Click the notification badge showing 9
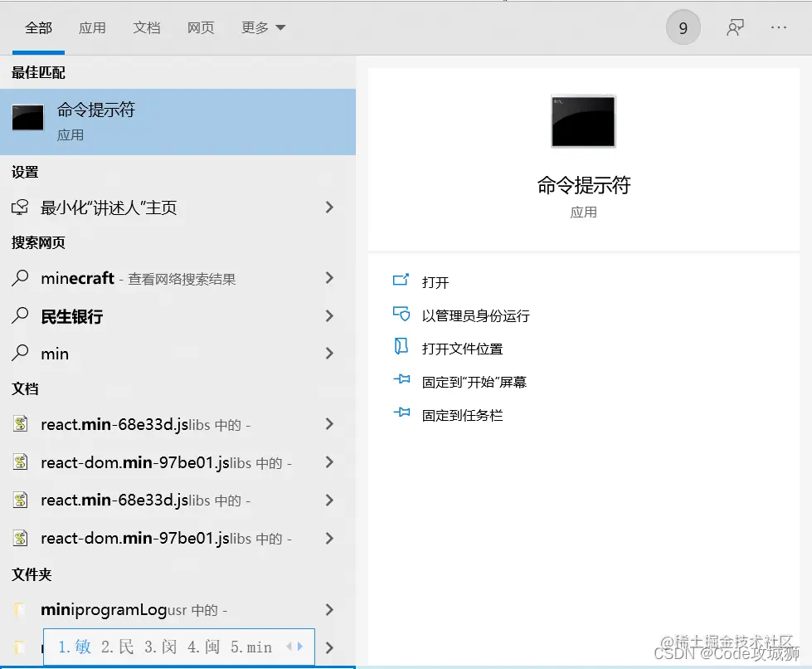The image size is (812, 669). click(x=683, y=27)
